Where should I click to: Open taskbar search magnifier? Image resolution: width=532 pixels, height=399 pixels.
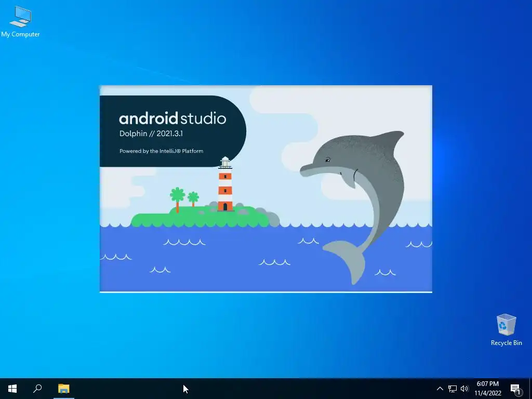pyautogui.click(x=37, y=389)
